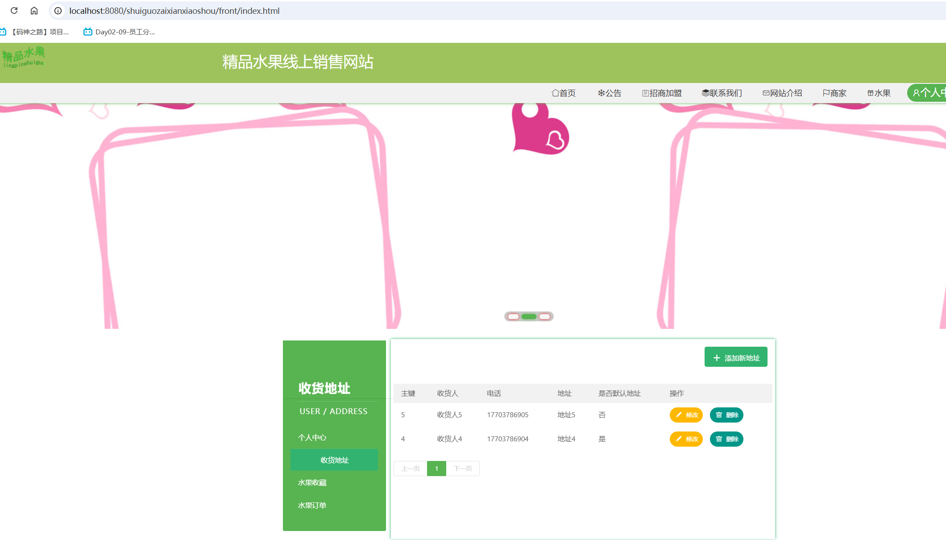Open 水果订单 in the sidebar
The height and width of the screenshot is (560, 946).
[312, 505]
